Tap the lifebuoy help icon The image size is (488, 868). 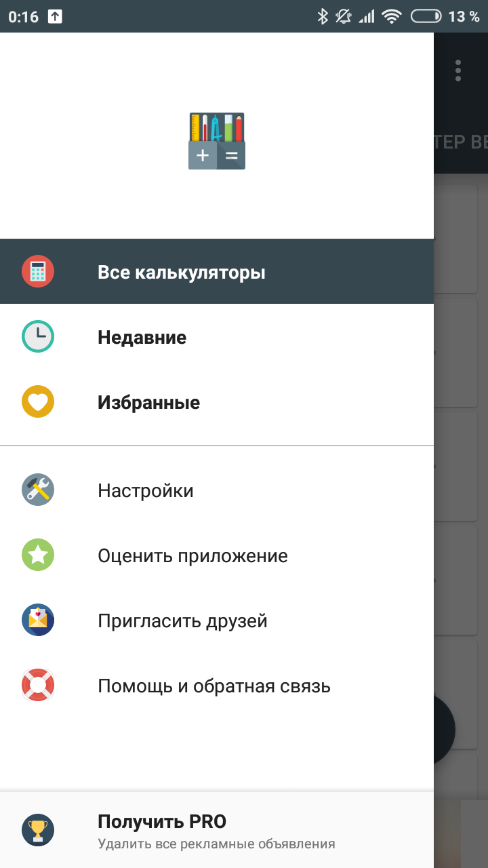38,686
